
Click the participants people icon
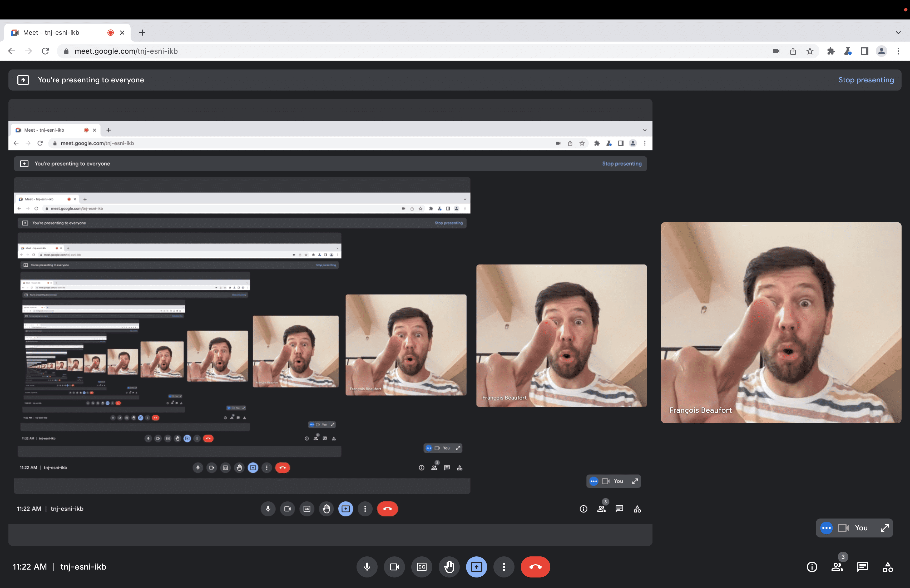tap(837, 567)
